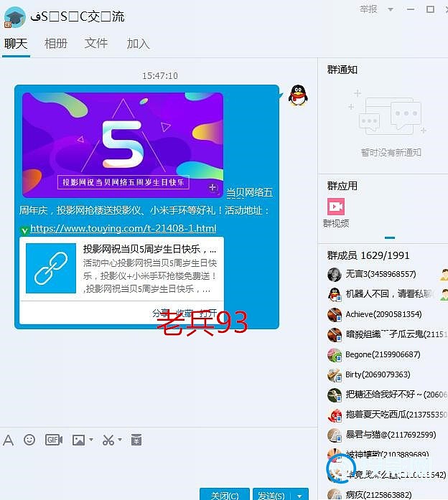The width and height of the screenshot is (448, 500).
Task: Click avatar of member 暴君与猫@
Action: (x=335, y=435)
